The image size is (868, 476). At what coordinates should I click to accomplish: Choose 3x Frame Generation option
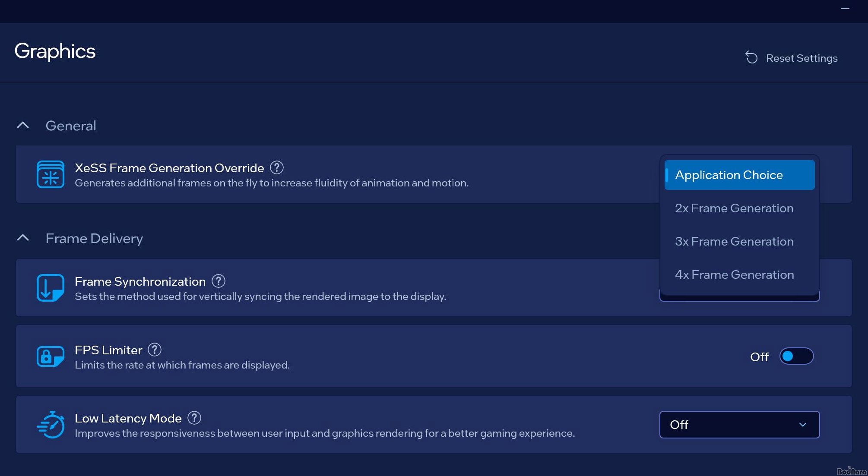734,242
